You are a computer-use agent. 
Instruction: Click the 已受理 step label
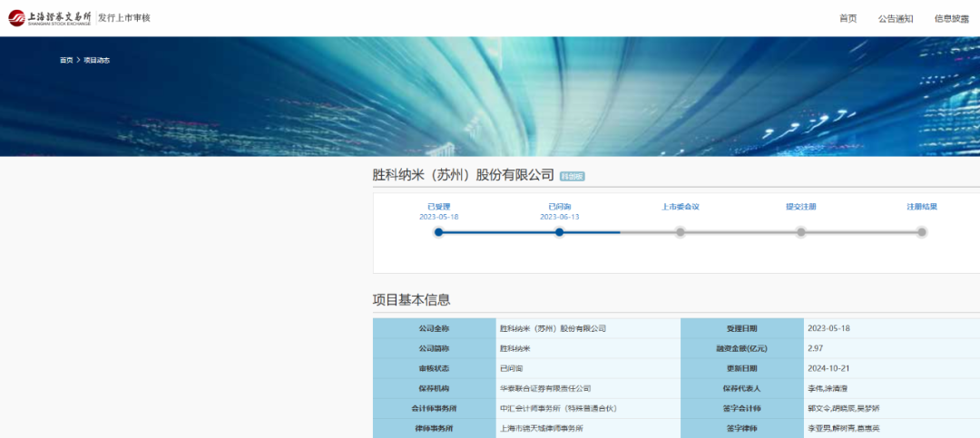point(439,207)
